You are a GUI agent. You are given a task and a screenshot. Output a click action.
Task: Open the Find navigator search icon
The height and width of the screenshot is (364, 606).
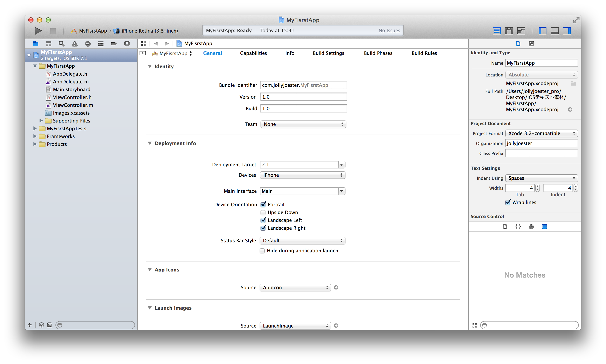coord(61,44)
